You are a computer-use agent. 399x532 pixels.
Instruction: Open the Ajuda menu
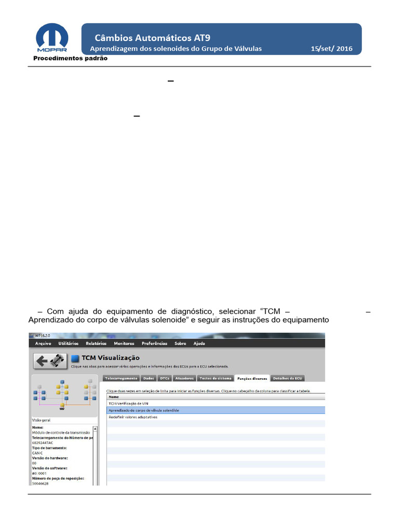pos(199,343)
